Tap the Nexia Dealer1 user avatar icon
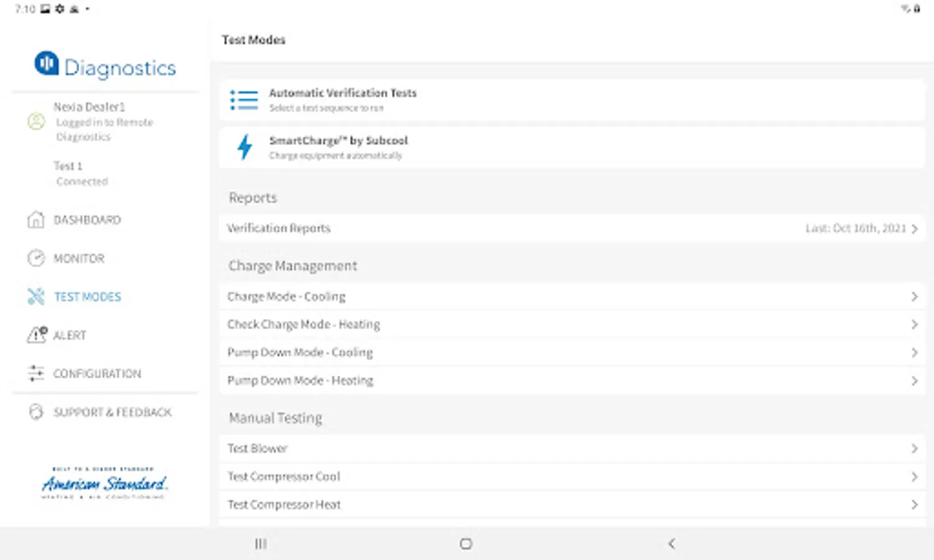 [37, 121]
